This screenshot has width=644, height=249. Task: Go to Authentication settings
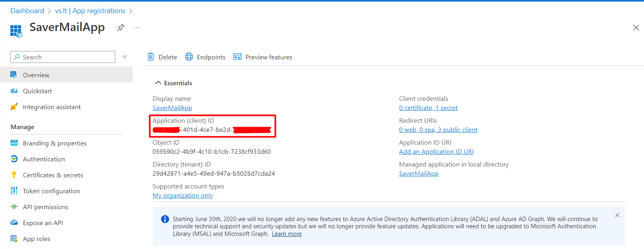point(67,159)
